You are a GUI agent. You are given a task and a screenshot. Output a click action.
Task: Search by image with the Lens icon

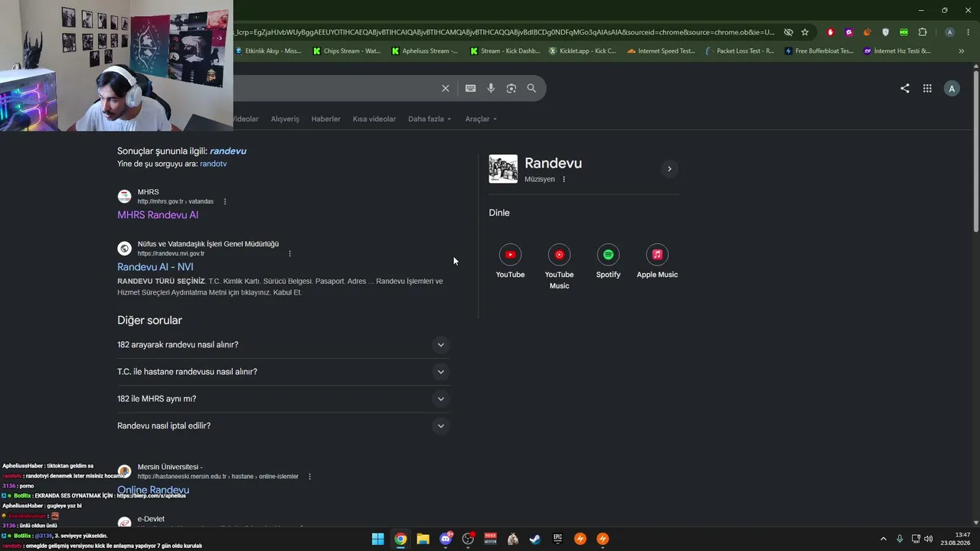click(511, 88)
